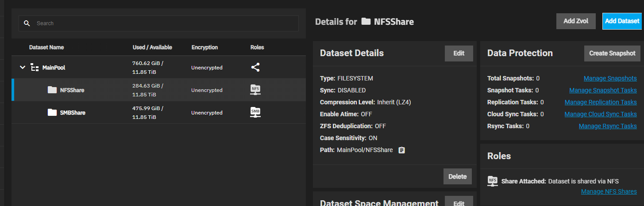Delete the NFSShare dataset
This screenshot has height=206, width=644.
pyautogui.click(x=457, y=176)
